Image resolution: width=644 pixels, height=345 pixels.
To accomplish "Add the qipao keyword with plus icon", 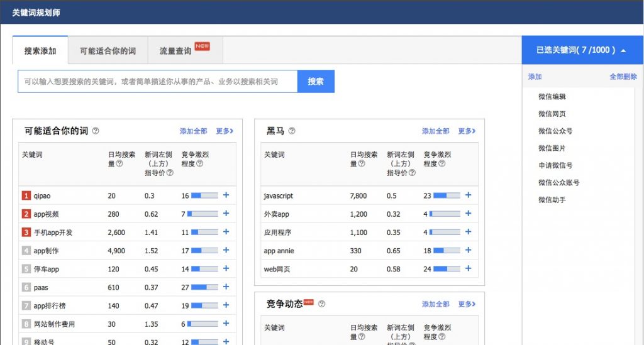I will tap(226, 195).
